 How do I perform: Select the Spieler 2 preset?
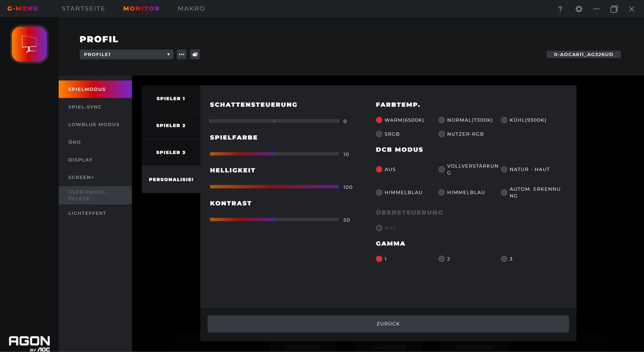pyautogui.click(x=171, y=125)
